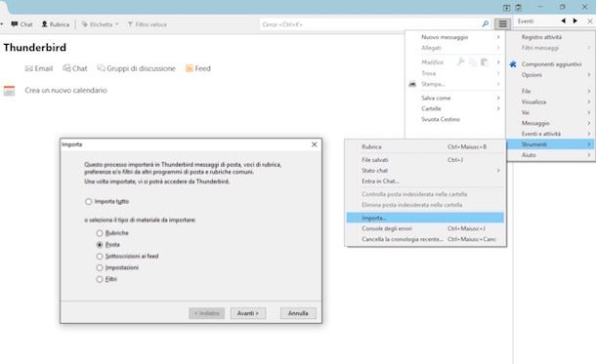596x364 pixels.
Task: Expand the Aiuto submenu
Action: (551, 155)
